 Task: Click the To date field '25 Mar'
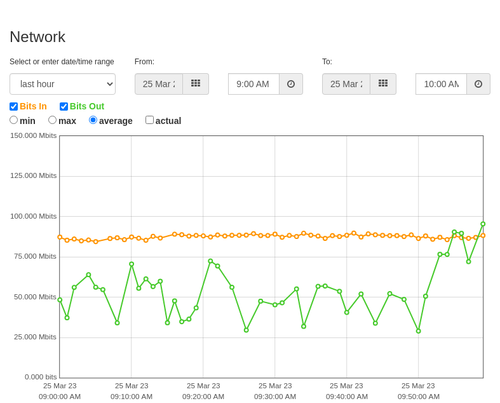(346, 84)
